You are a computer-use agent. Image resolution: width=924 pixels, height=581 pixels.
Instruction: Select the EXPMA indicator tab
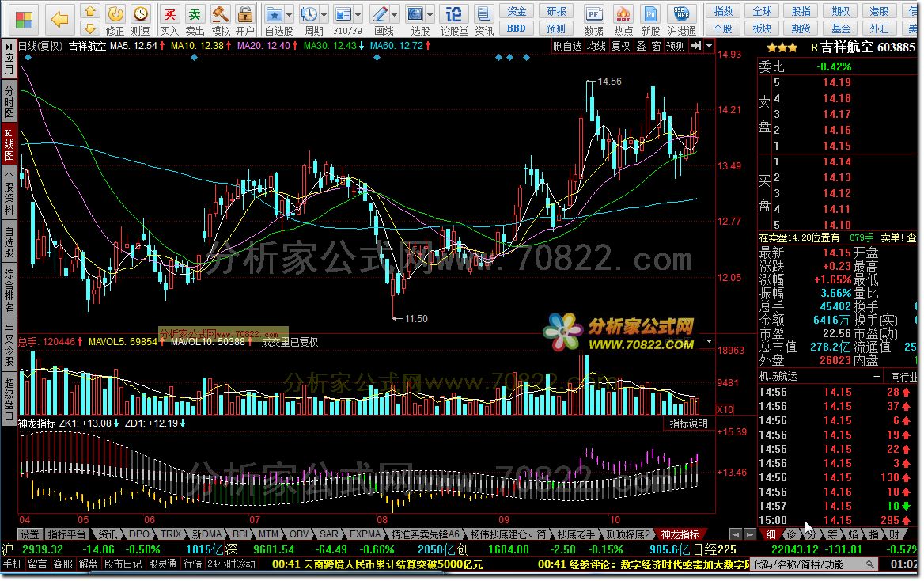tap(365, 534)
